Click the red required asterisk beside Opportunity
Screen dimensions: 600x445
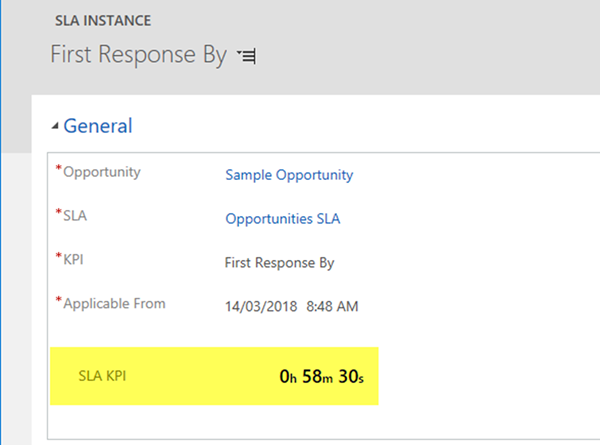pos(58,170)
